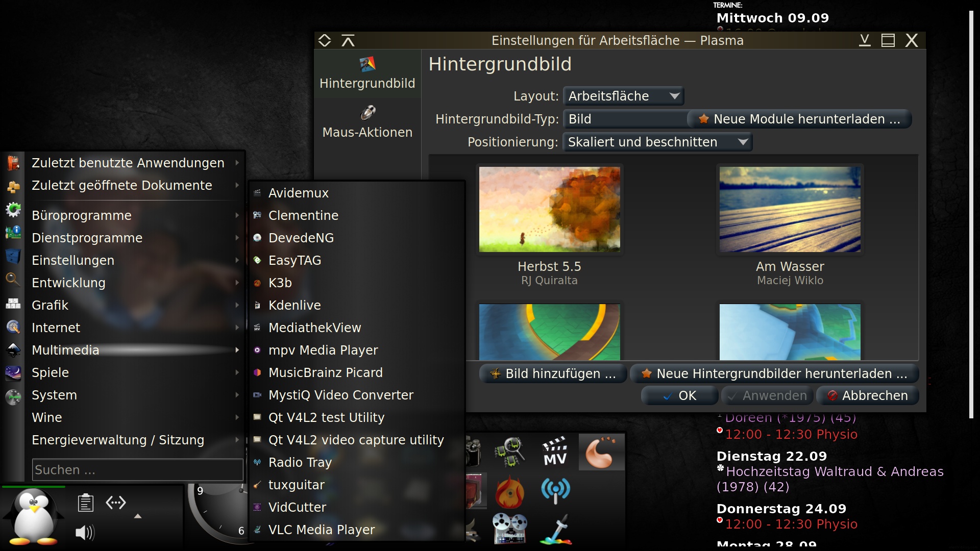Click the colorful pen drawing panel icon
The height and width of the screenshot is (551, 980).
[556, 530]
